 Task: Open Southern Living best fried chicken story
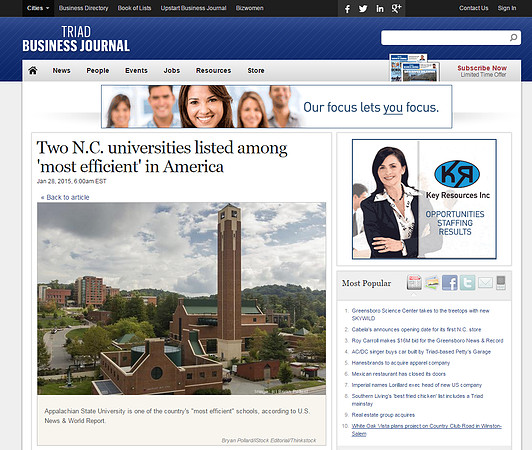(417, 400)
